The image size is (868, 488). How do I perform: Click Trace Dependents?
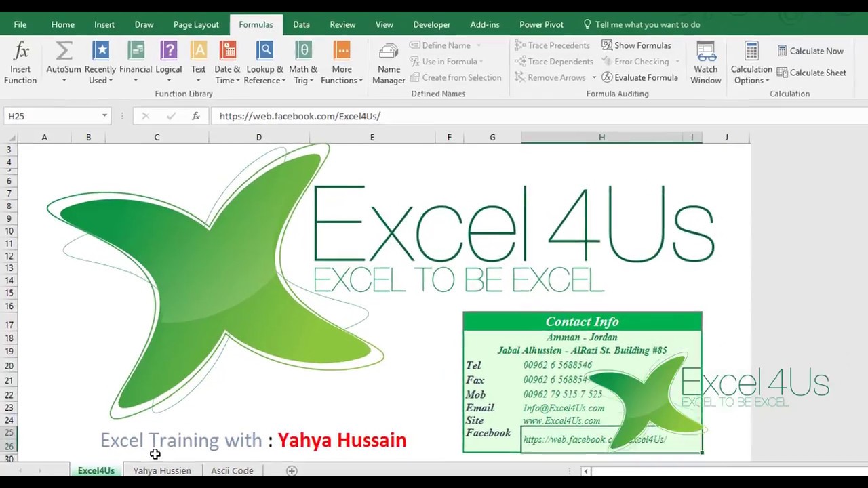[x=554, y=61]
